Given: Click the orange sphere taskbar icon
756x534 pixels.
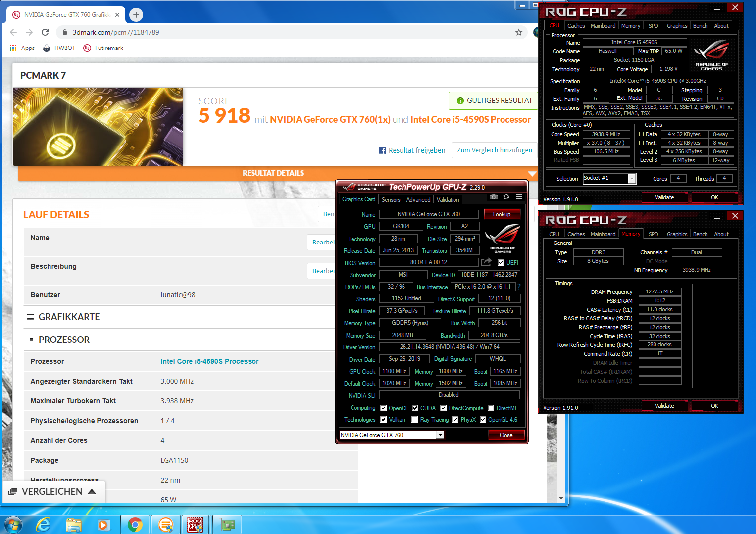Looking at the screenshot, I should 165,525.
